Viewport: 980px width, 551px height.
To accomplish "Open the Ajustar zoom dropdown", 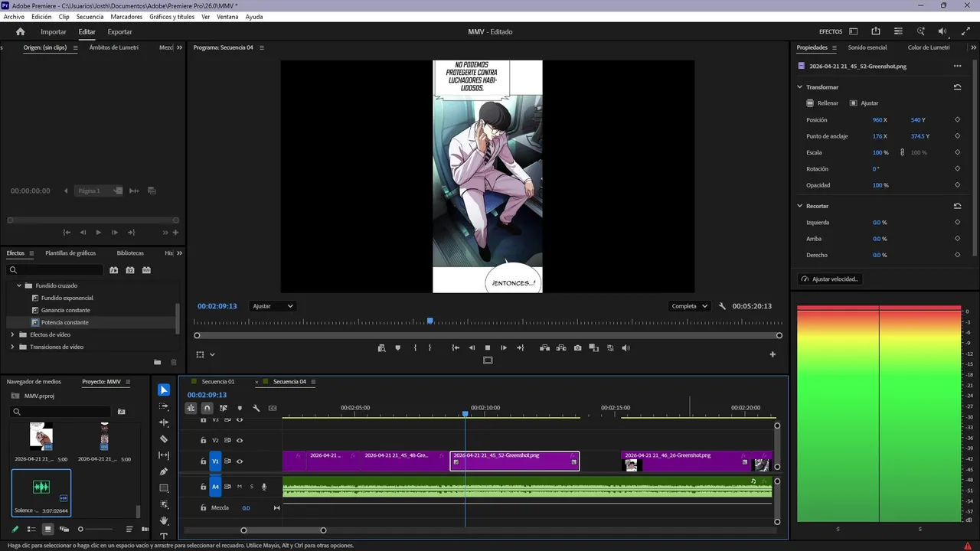I will click(x=273, y=306).
